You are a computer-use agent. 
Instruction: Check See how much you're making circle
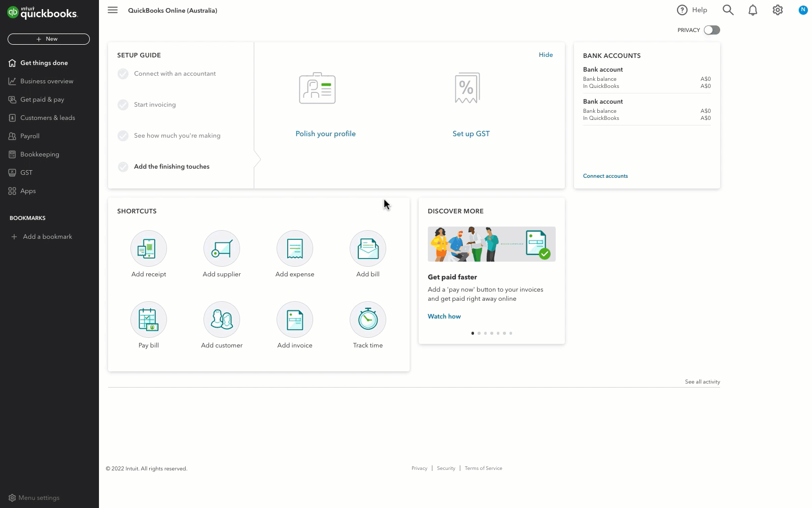tap(123, 136)
